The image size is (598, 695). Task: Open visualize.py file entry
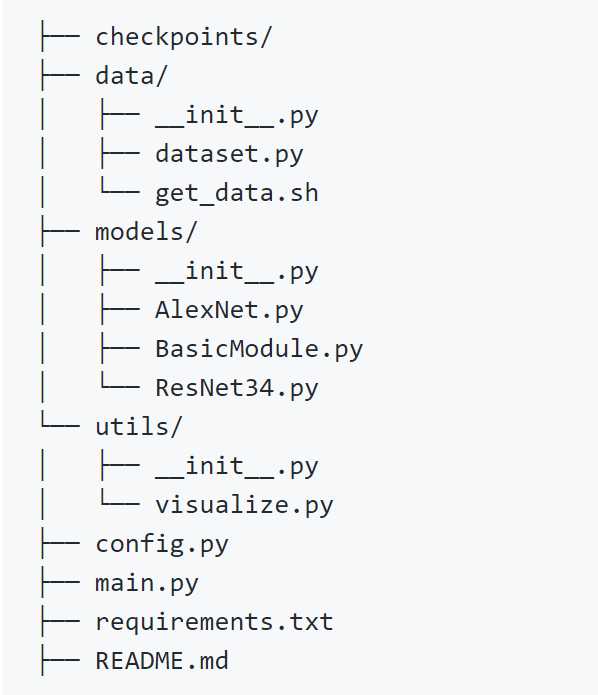244,505
